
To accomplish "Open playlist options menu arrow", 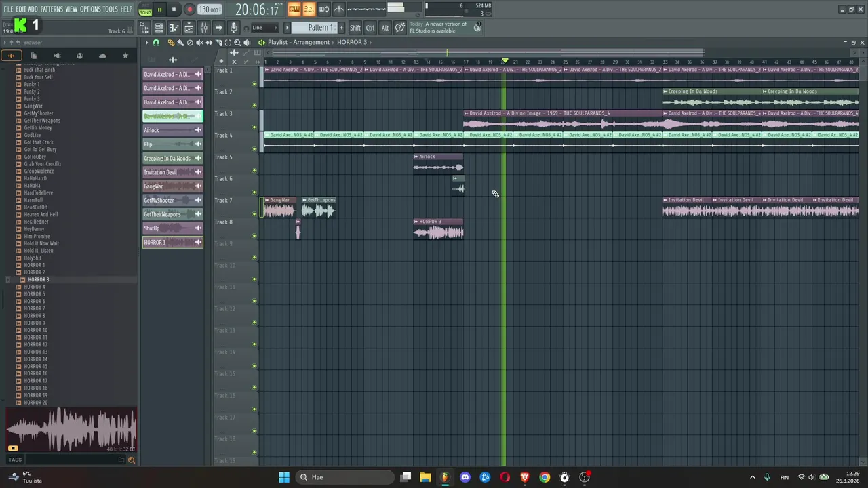I will coord(146,42).
